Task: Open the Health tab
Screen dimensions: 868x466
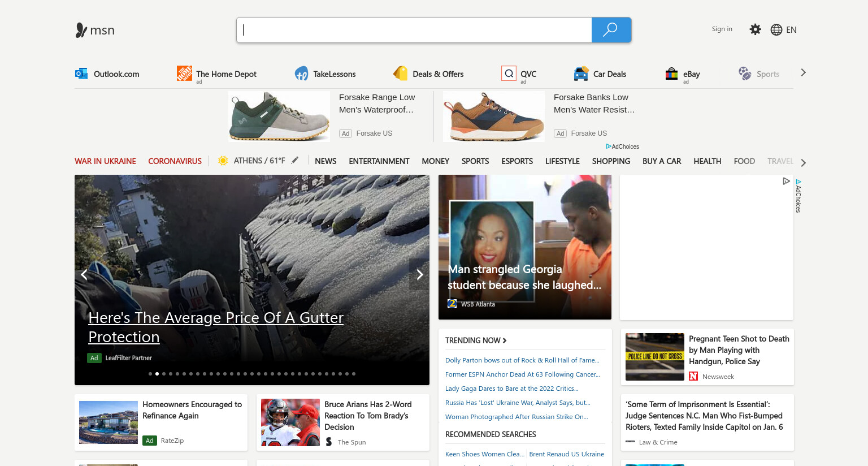Action: click(x=708, y=161)
